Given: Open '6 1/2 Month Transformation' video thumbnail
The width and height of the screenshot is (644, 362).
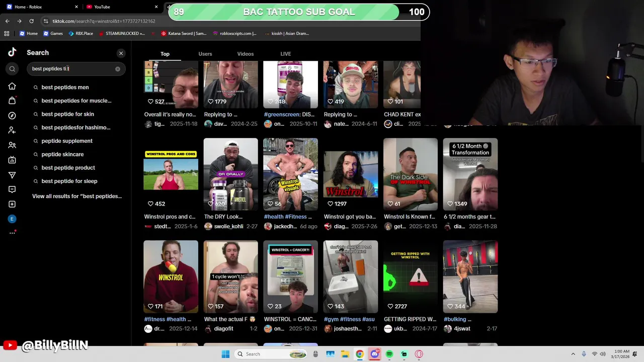Looking at the screenshot, I should 470,174.
